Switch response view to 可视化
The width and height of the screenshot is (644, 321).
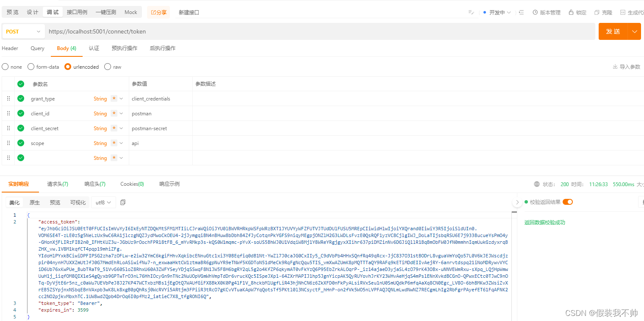[x=78, y=202]
